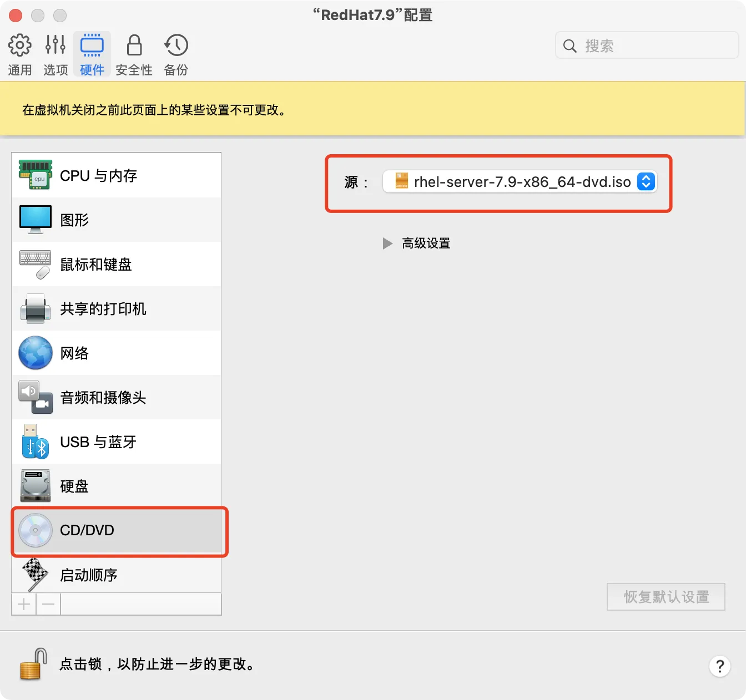Select the USB 与蓝牙 icon
Image resolution: width=746 pixels, height=700 pixels.
tap(35, 442)
